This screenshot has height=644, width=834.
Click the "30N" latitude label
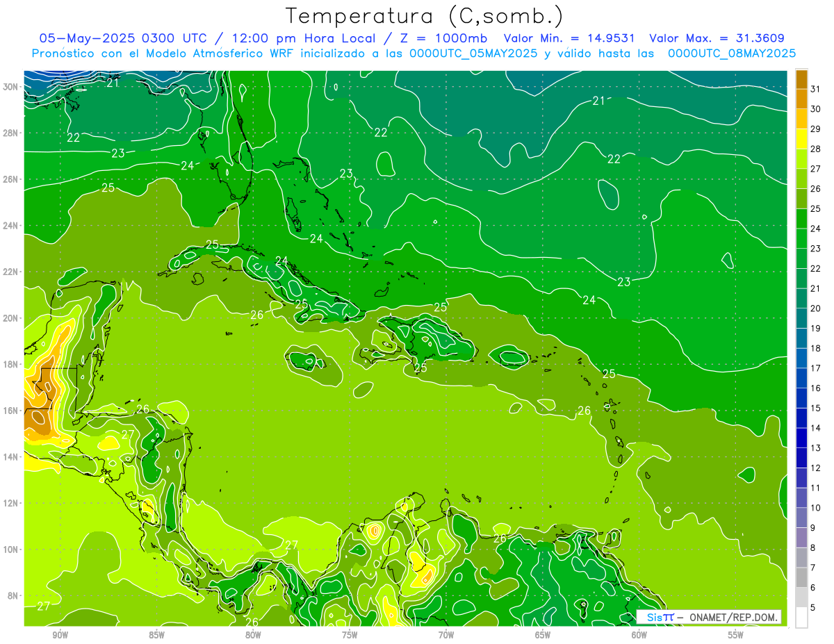pyautogui.click(x=10, y=87)
